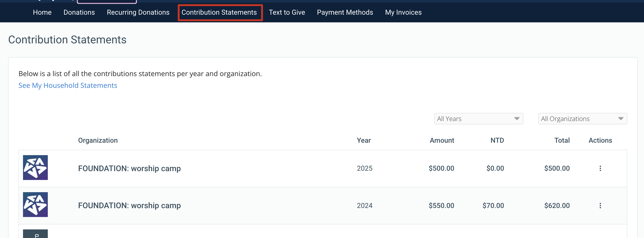Open the All Organizations filter dropdown

(x=582, y=119)
